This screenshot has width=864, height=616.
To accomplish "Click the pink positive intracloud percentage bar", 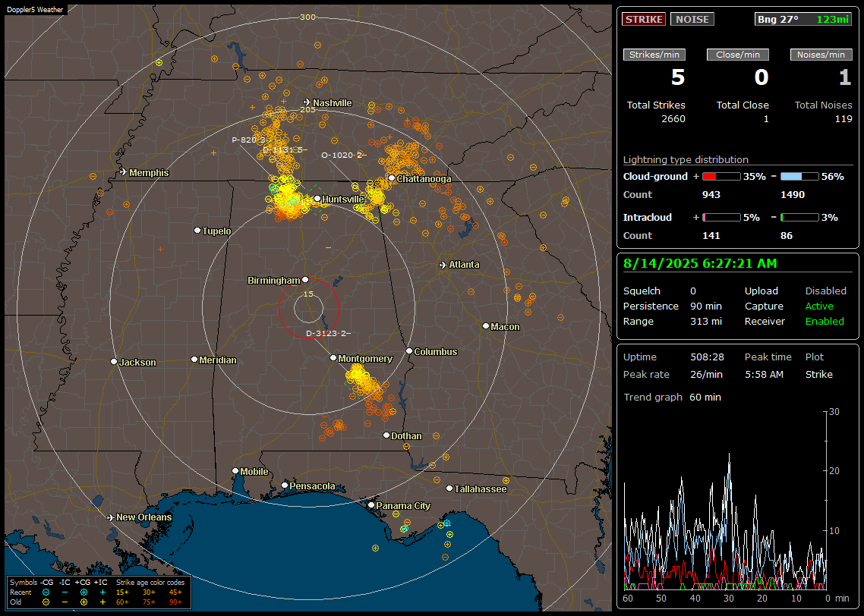I will (721, 218).
